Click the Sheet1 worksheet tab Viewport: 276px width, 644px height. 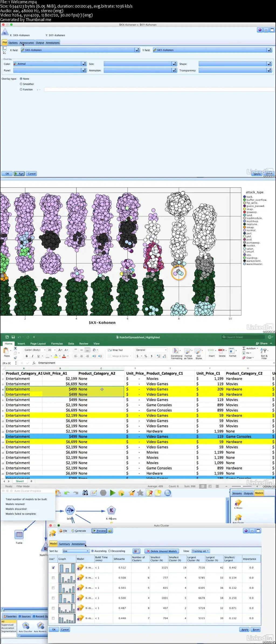point(20,481)
